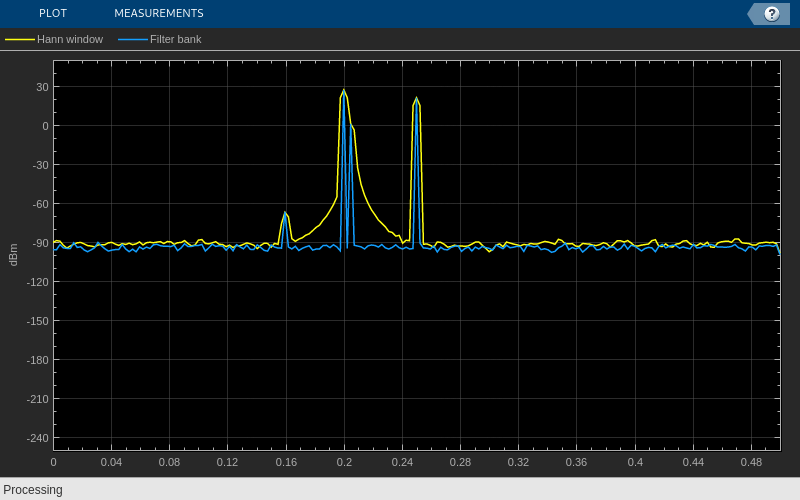The image size is (800, 500).
Task: Click the help question mark icon
Action: [x=771, y=14]
